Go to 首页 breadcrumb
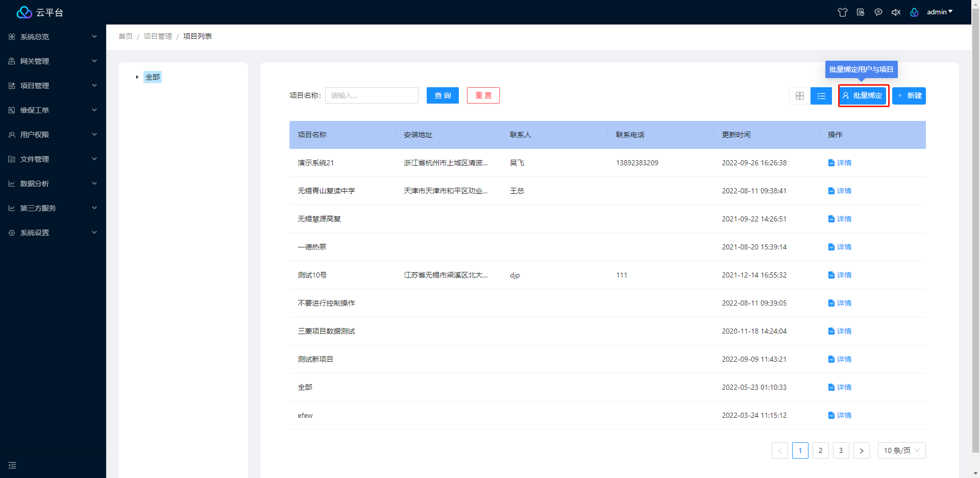This screenshot has height=478, width=980. (126, 36)
